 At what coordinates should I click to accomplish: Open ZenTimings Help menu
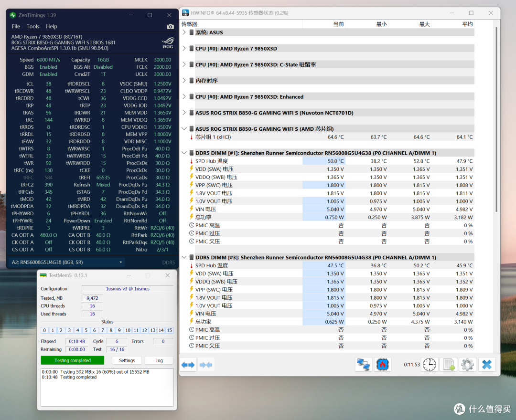(x=51, y=27)
